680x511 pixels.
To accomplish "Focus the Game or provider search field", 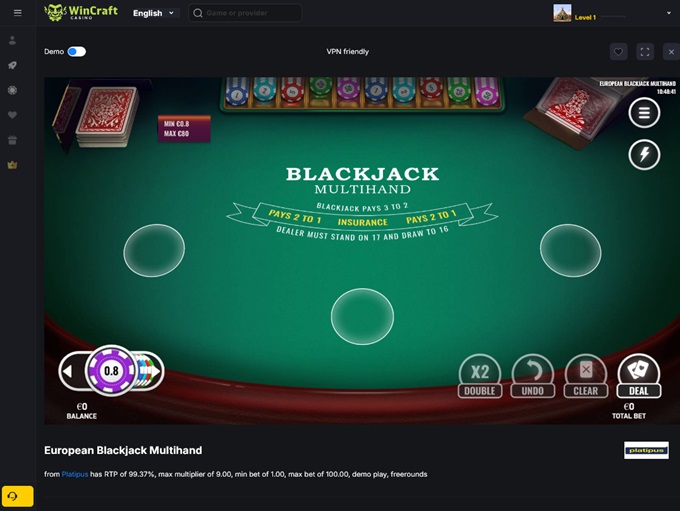I will (x=245, y=13).
